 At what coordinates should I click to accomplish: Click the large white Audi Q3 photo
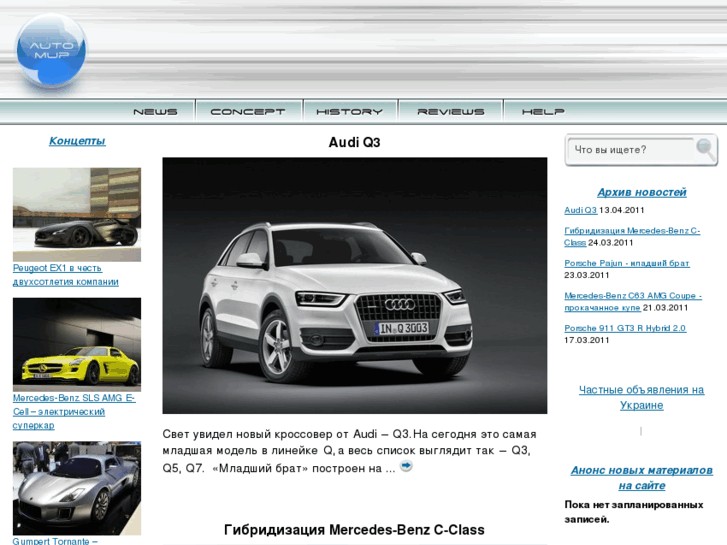click(x=355, y=285)
